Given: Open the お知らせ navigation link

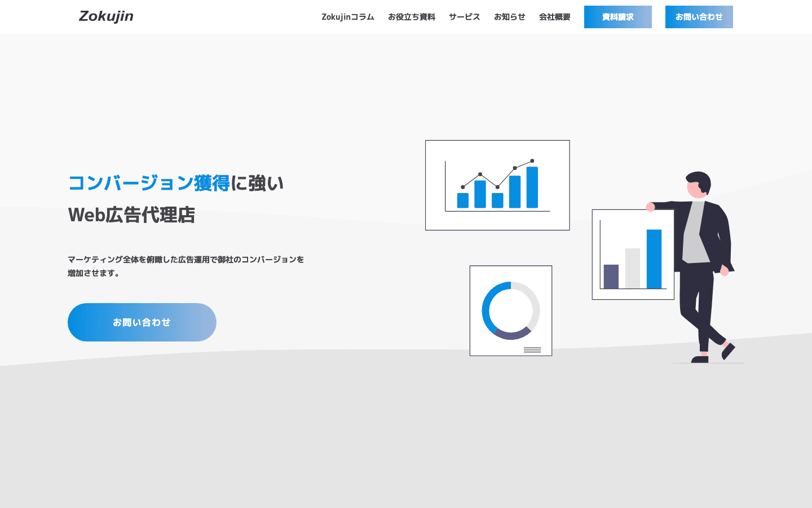Looking at the screenshot, I should [x=510, y=17].
